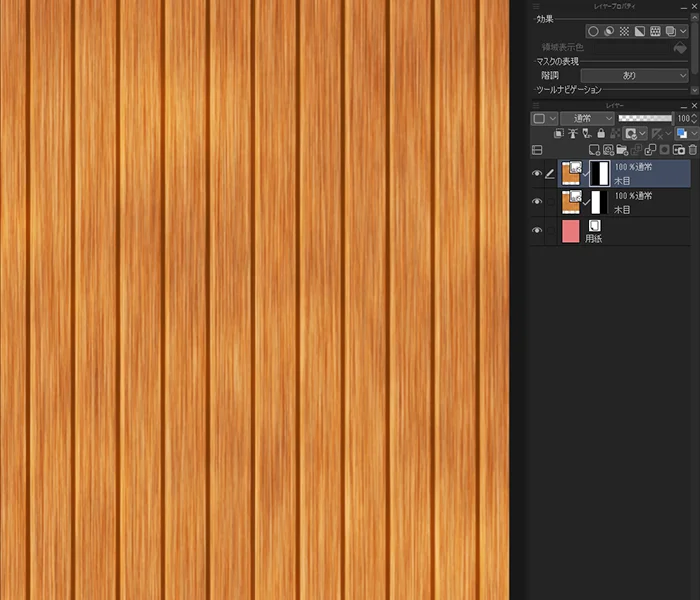The image size is (700, 600).
Task: Hide the second 木目 layer with eye icon
Action: pos(537,202)
